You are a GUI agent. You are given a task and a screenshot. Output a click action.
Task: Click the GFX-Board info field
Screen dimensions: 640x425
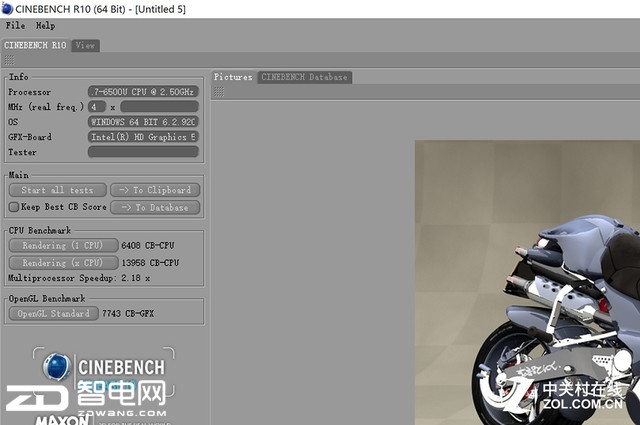click(x=143, y=137)
